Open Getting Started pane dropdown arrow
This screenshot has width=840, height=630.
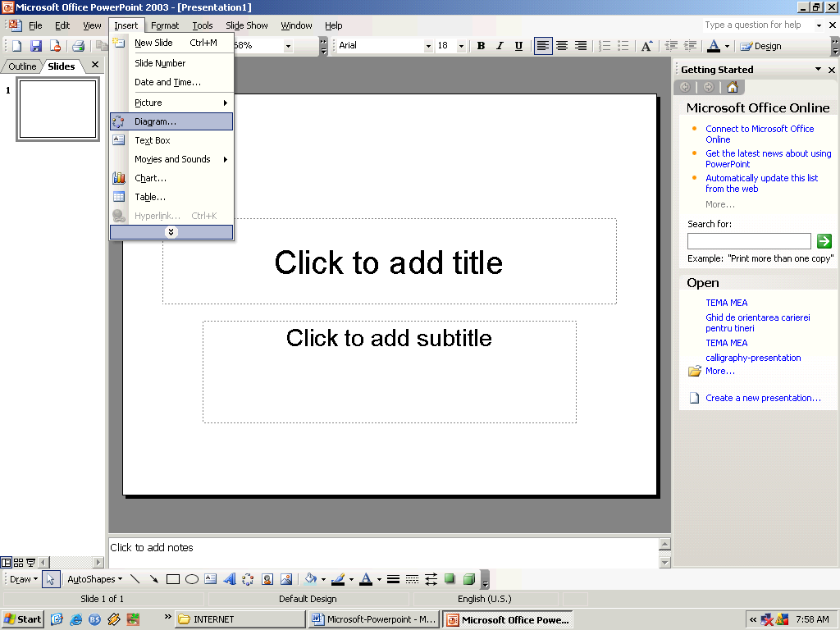tap(818, 69)
